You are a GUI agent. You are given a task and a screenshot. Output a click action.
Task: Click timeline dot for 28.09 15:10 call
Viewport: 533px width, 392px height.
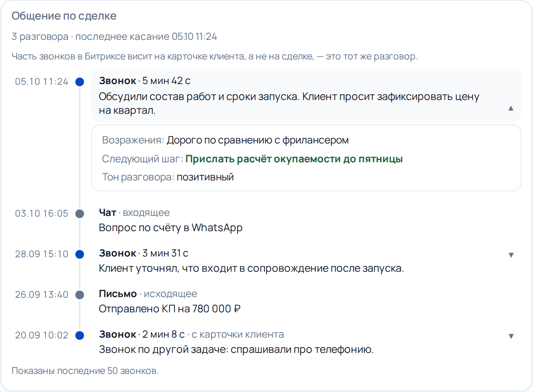80,254
